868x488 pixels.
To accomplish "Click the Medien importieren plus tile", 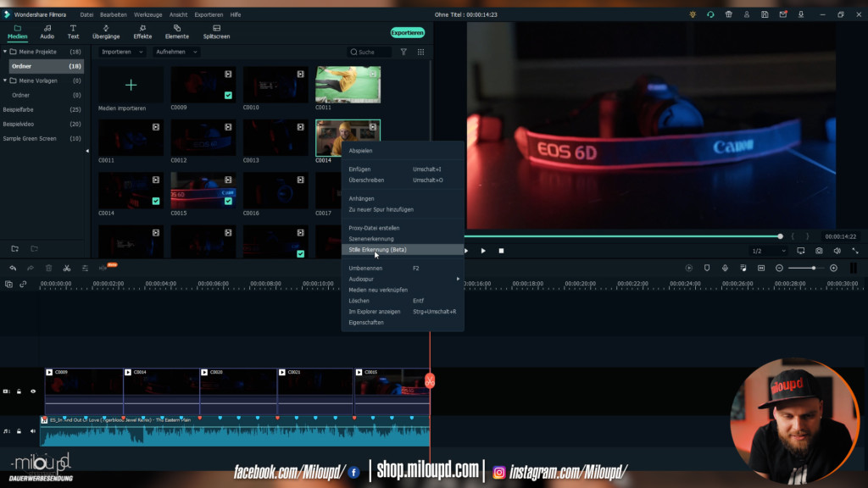I will (x=131, y=85).
